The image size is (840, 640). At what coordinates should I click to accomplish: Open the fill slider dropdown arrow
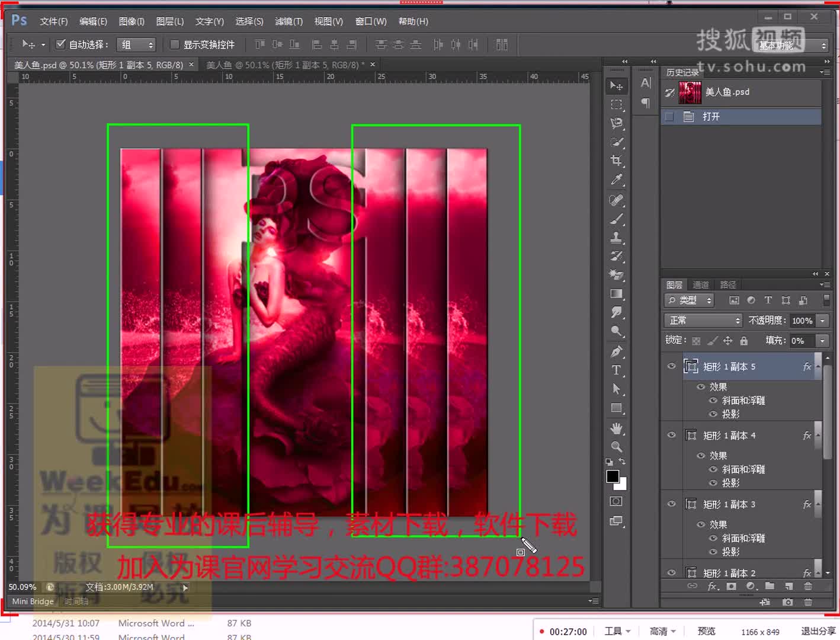coord(822,341)
